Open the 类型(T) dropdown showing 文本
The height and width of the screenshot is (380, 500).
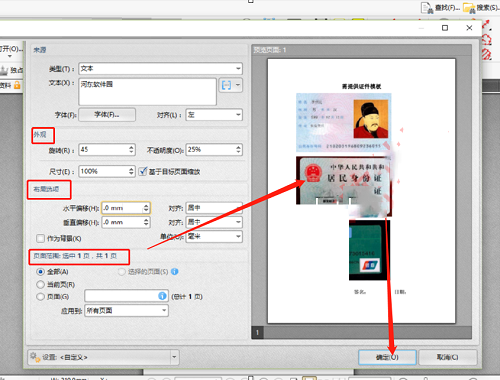tap(160, 69)
